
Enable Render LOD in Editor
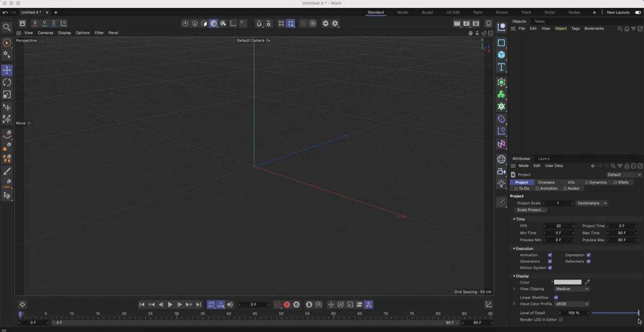point(561,319)
